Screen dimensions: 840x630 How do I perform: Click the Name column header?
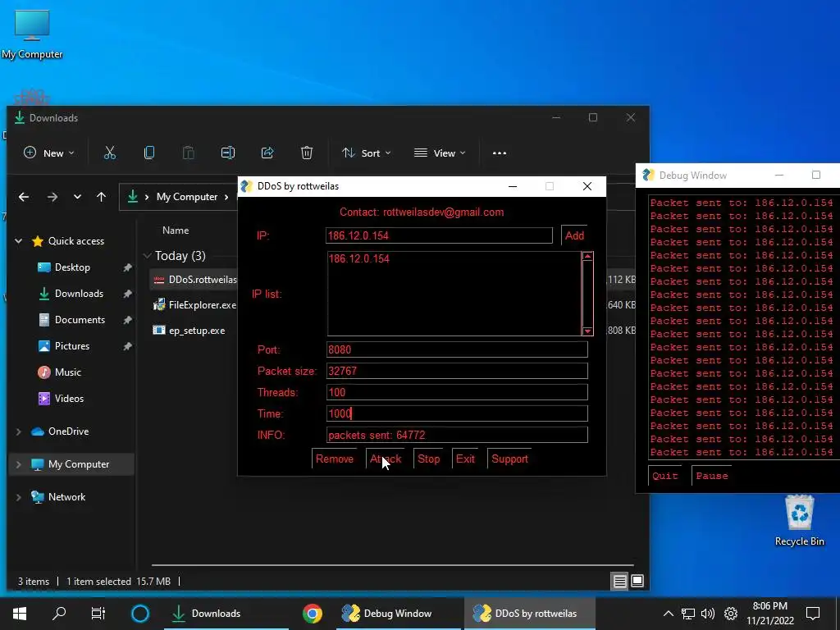tap(176, 231)
